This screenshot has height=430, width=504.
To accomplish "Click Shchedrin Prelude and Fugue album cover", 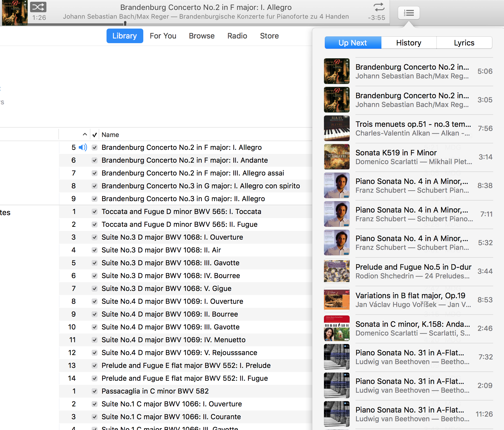I will click(337, 271).
